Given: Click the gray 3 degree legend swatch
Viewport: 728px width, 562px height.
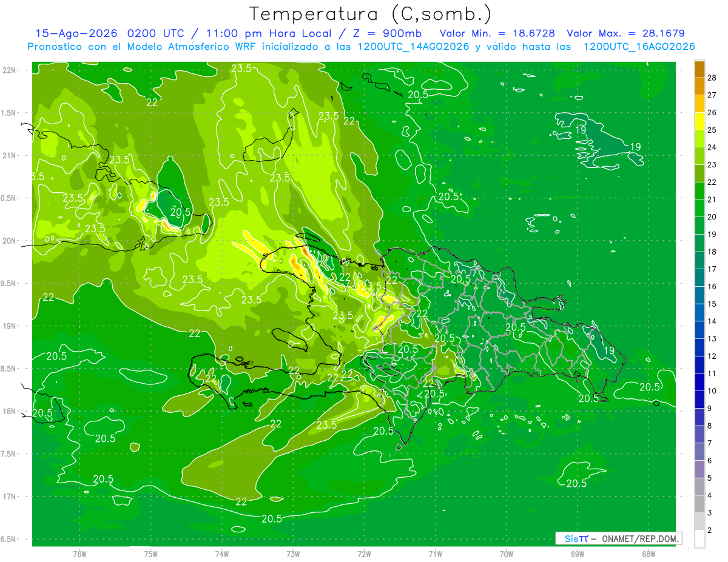Looking at the screenshot, I should click(699, 504).
